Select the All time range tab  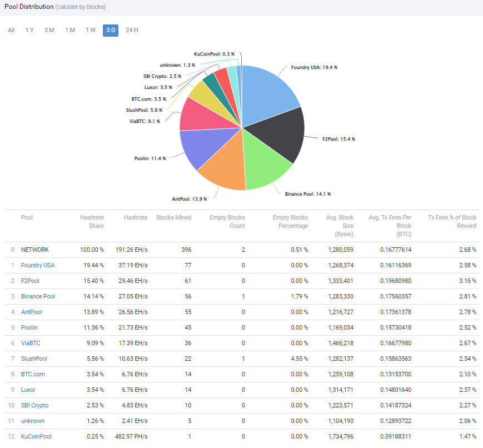(11, 30)
